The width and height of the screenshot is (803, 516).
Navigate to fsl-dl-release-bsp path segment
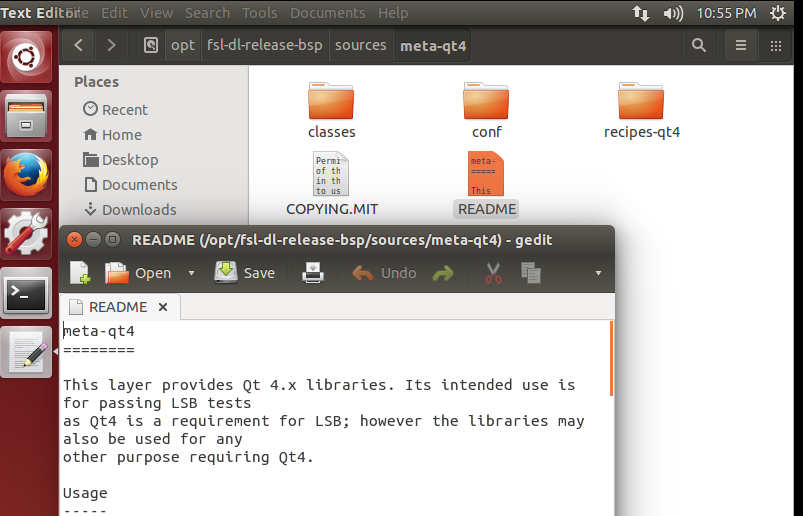265,46
